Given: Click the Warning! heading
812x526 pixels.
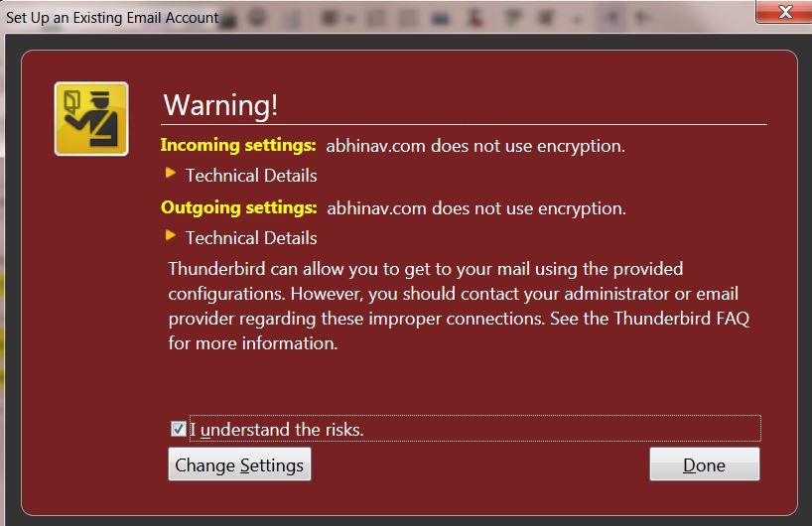Looking at the screenshot, I should [x=220, y=105].
